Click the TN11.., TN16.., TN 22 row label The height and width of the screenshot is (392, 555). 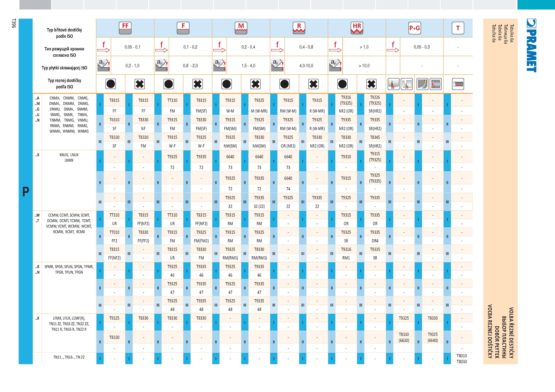69,357
